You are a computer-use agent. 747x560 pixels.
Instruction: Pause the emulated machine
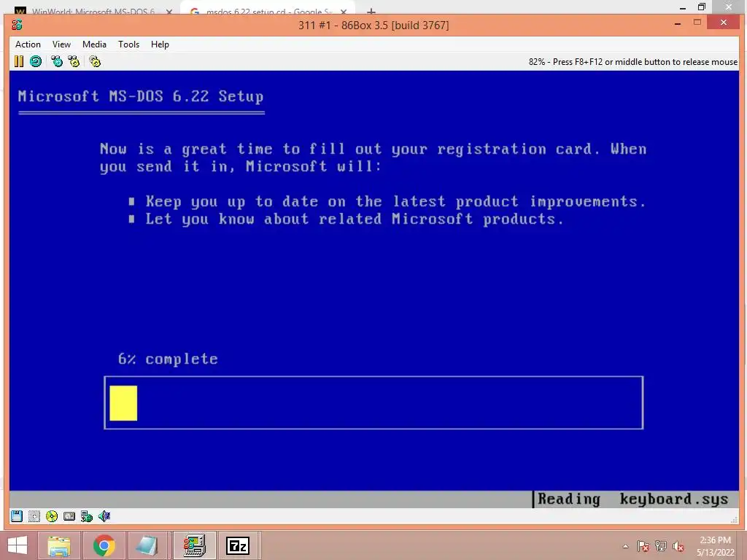pos(18,61)
